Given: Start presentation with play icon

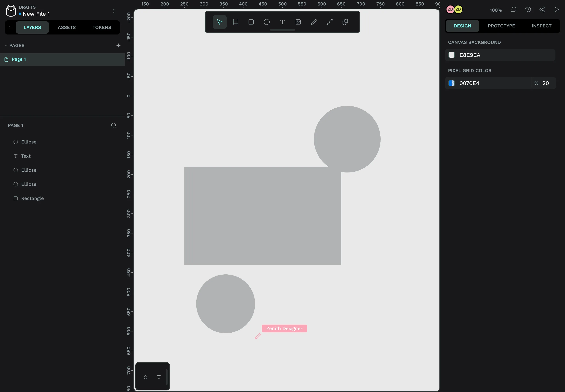Looking at the screenshot, I should [556, 10].
